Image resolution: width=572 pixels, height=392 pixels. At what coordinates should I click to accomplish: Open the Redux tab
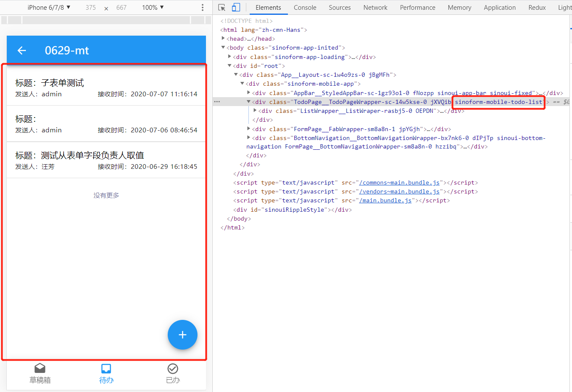(537, 7)
